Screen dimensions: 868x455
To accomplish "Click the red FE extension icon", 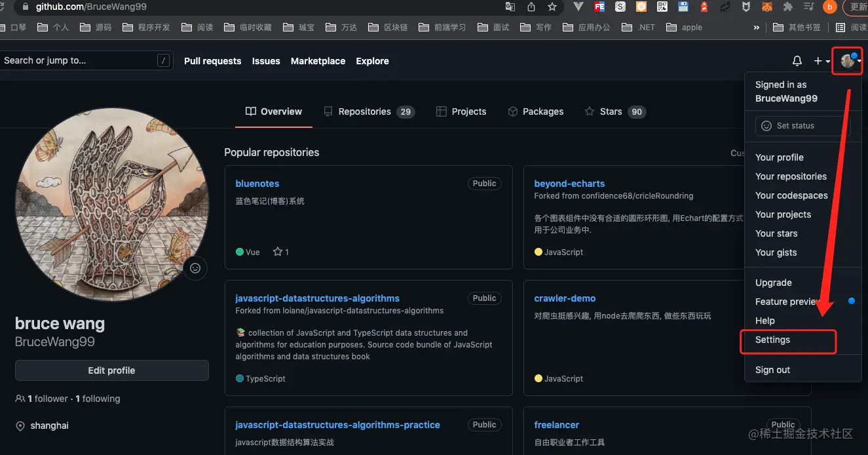I will pyautogui.click(x=599, y=7).
